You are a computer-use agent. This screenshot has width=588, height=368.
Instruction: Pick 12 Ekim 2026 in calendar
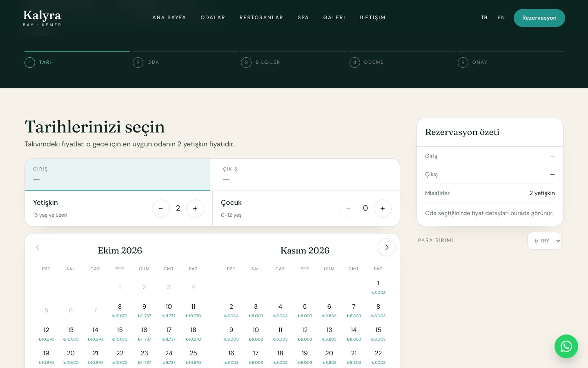tap(46, 334)
